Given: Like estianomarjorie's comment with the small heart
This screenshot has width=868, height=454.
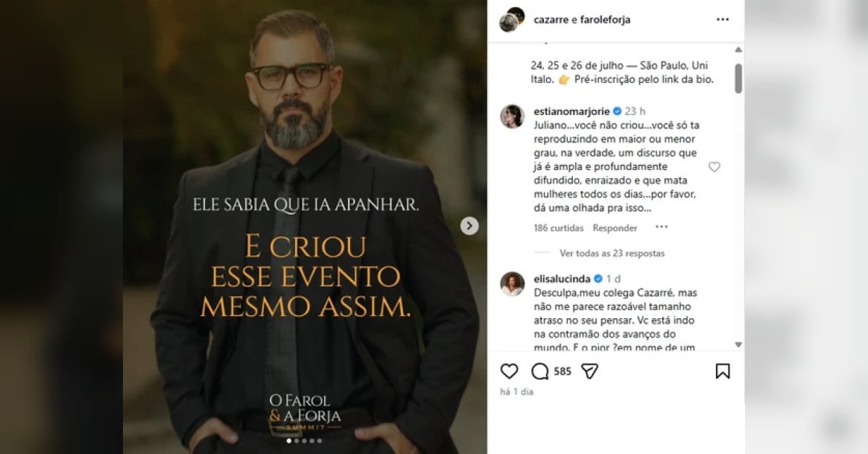Looking at the screenshot, I should (714, 167).
